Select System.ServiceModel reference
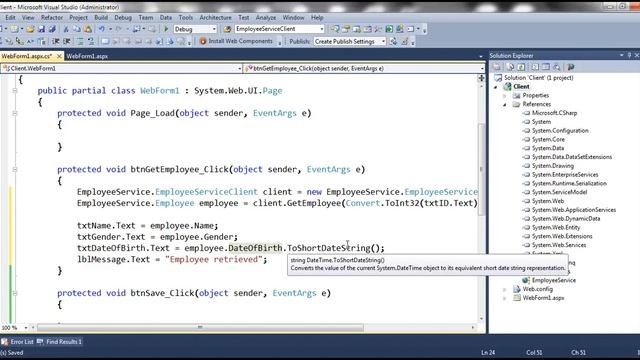This screenshot has height=360, width=640. [x=559, y=192]
